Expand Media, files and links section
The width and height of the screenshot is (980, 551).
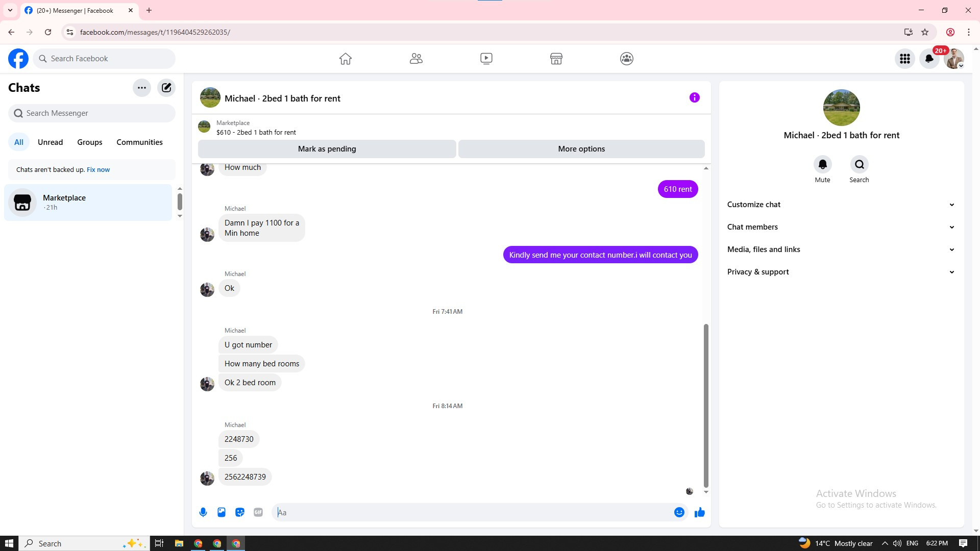pyautogui.click(x=841, y=249)
